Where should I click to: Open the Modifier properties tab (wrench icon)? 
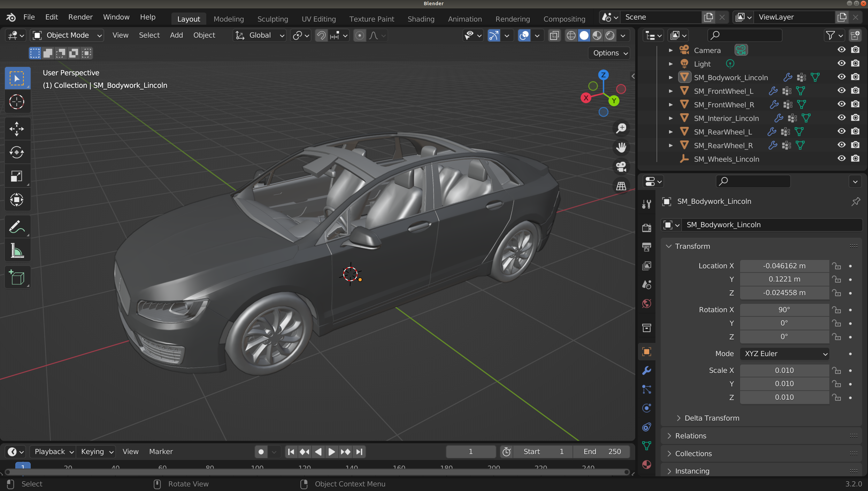(646, 370)
